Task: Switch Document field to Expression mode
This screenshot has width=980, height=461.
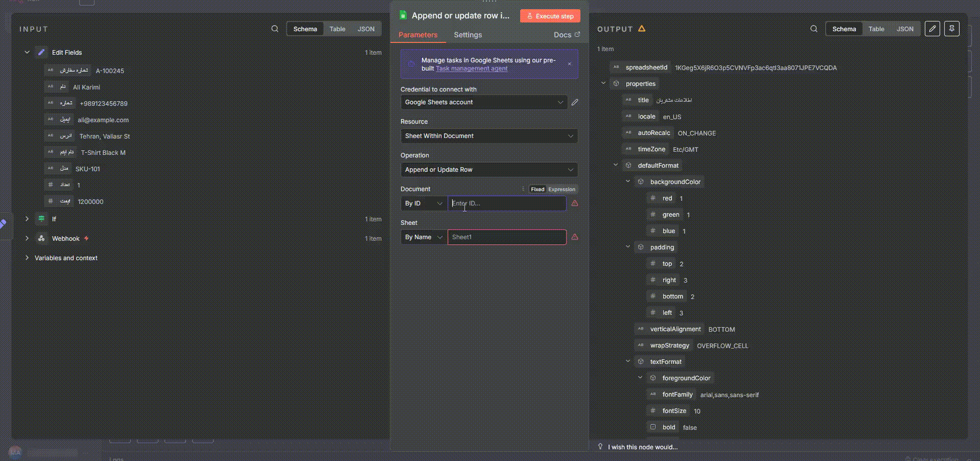Action: point(562,189)
